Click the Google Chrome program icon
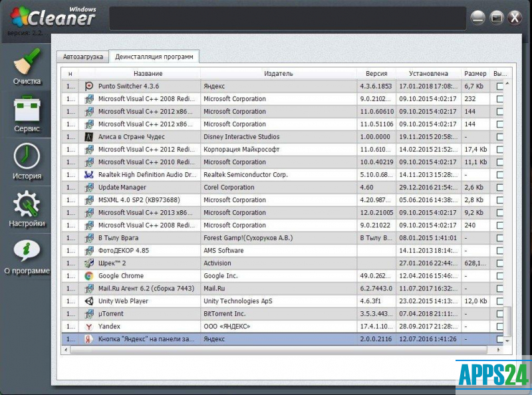 [89, 276]
